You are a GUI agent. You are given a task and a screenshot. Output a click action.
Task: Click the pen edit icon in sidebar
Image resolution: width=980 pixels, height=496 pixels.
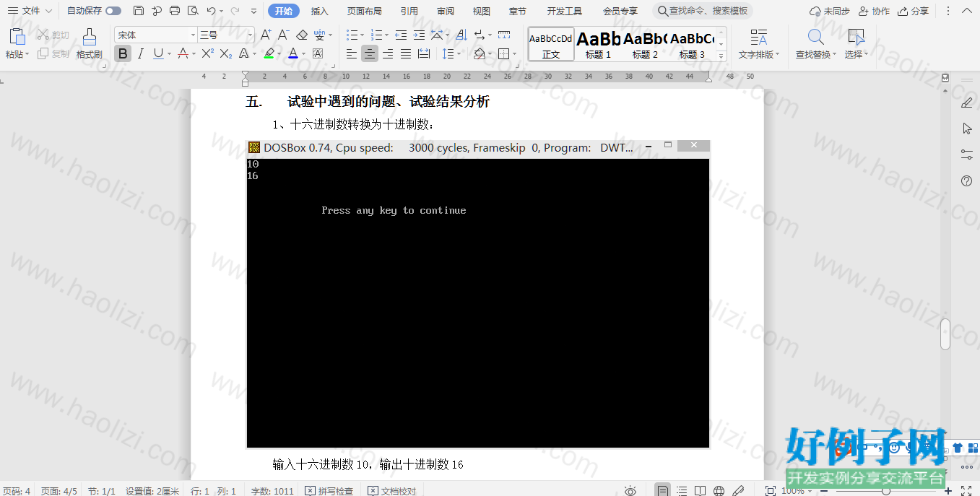pyautogui.click(x=967, y=103)
